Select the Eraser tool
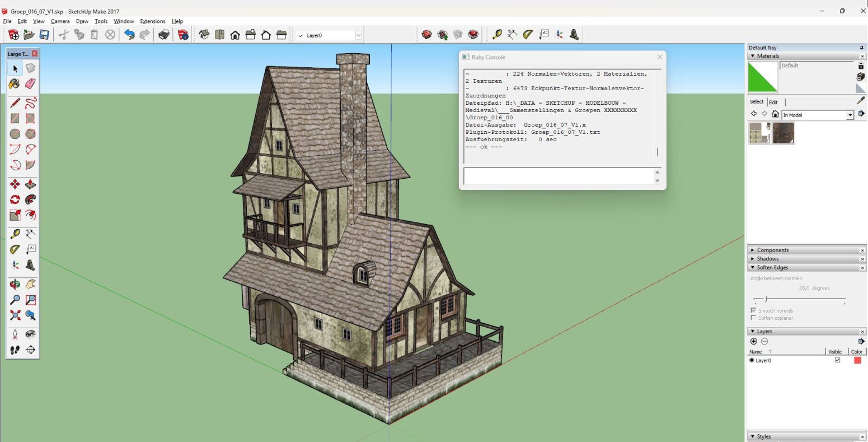This screenshot has width=868, height=442. 30,83
